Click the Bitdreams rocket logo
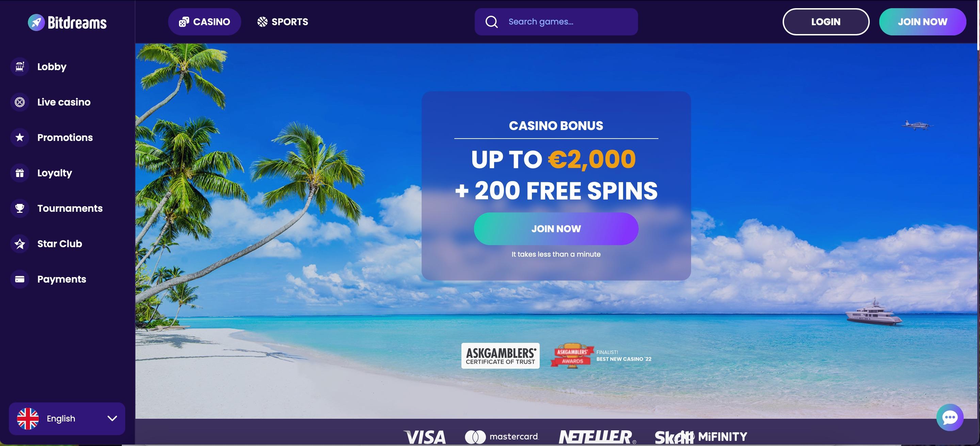 [x=36, y=22]
